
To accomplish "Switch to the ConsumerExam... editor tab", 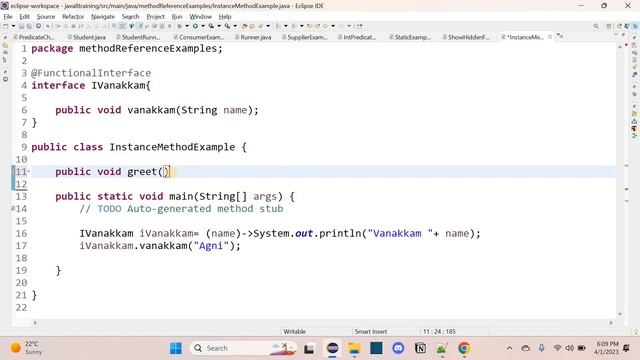I will coord(199,37).
